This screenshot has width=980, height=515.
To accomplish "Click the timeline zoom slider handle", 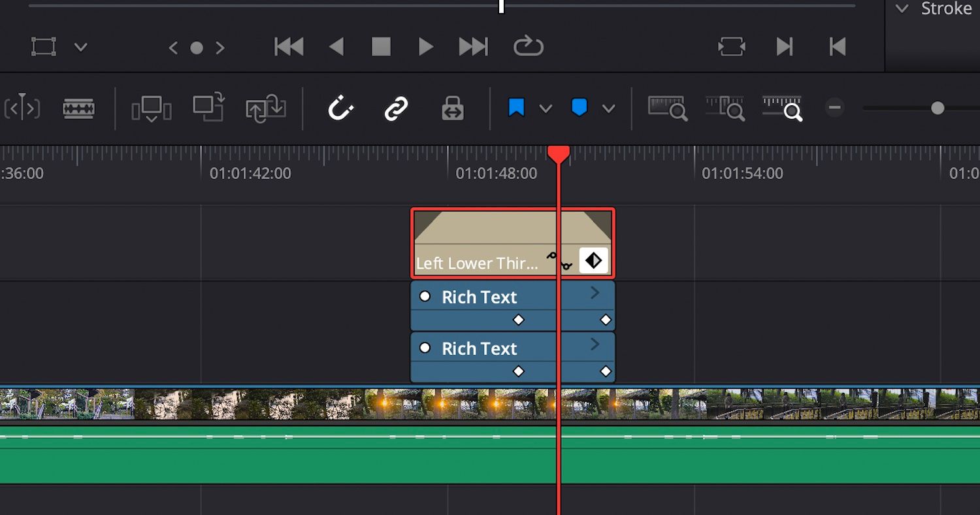I will coord(938,108).
